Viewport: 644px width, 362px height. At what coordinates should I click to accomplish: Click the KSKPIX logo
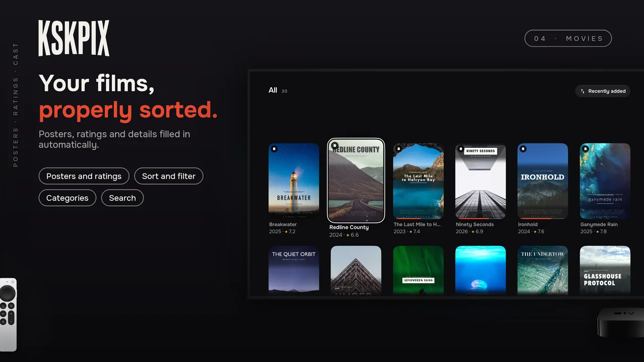[74, 38]
